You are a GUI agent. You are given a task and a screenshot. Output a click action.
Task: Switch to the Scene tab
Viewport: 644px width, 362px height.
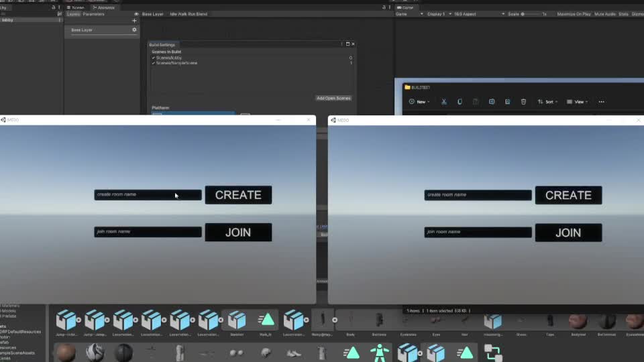[x=76, y=7]
